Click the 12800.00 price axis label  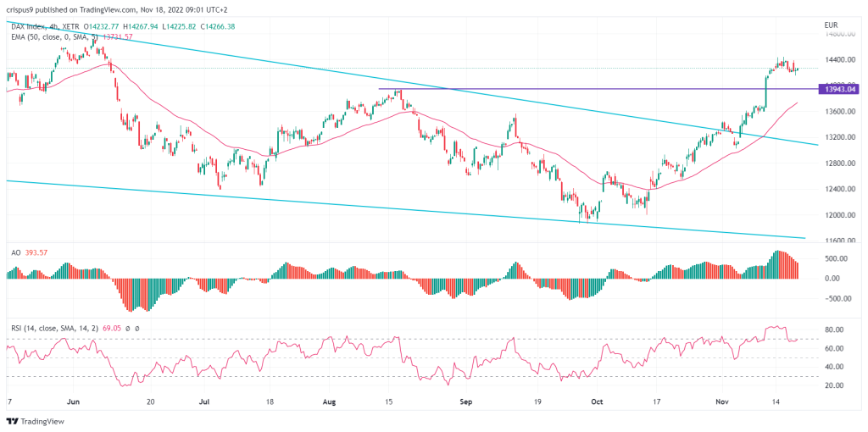pyautogui.click(x=840, y=163)
